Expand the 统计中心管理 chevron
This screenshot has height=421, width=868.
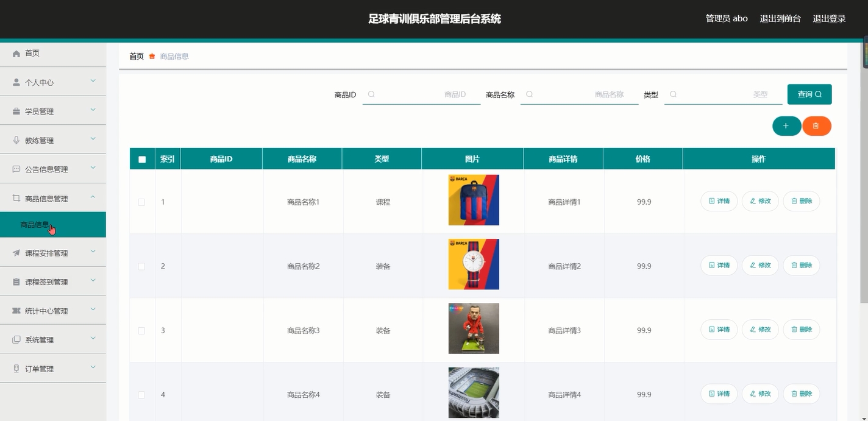click(x=93, y=310)
